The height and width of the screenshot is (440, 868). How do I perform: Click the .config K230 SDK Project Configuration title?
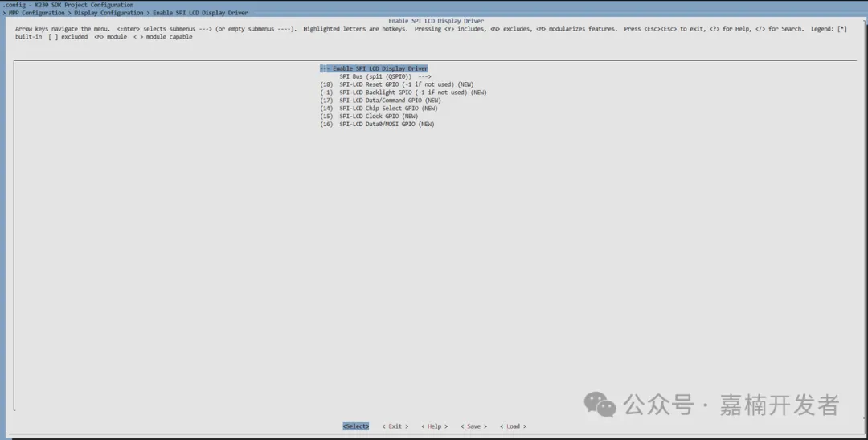click(68, 5)
